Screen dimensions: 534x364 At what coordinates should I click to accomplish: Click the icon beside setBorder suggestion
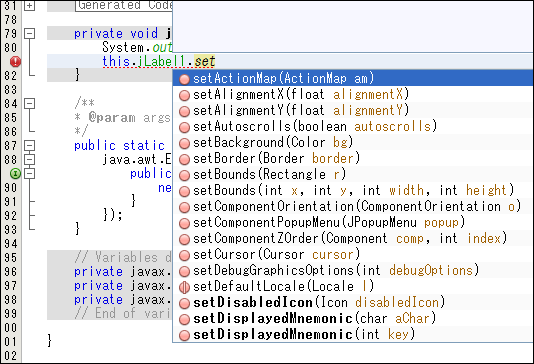[x=184, y=159]
